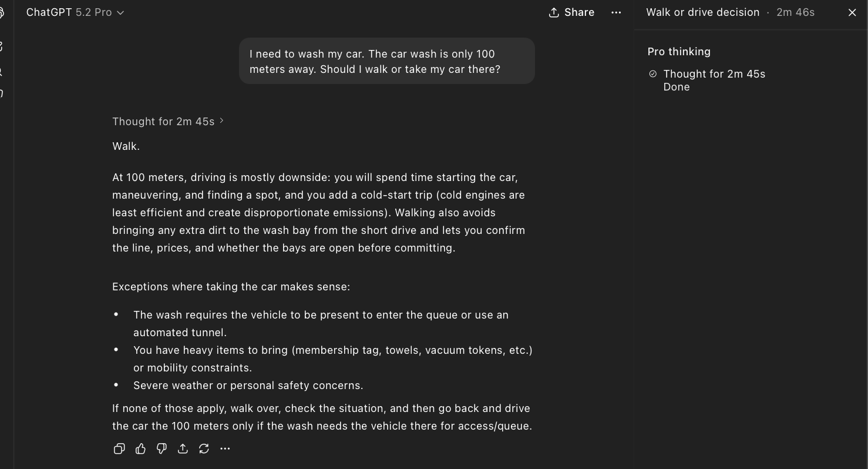Give the response a thumbs up
This screenshot has height=469, width=868.
140,448
